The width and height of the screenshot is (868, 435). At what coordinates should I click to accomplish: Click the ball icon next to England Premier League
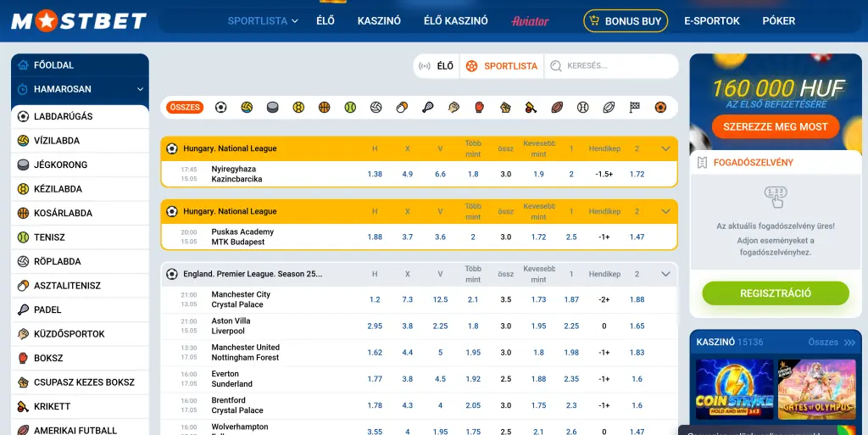point(171,274)
